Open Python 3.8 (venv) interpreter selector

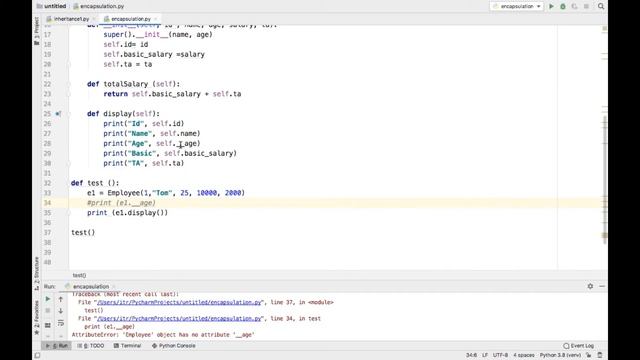(560, 355)
